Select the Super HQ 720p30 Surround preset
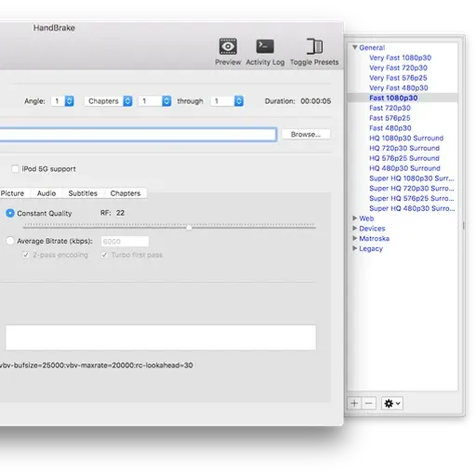 [412, 189]
